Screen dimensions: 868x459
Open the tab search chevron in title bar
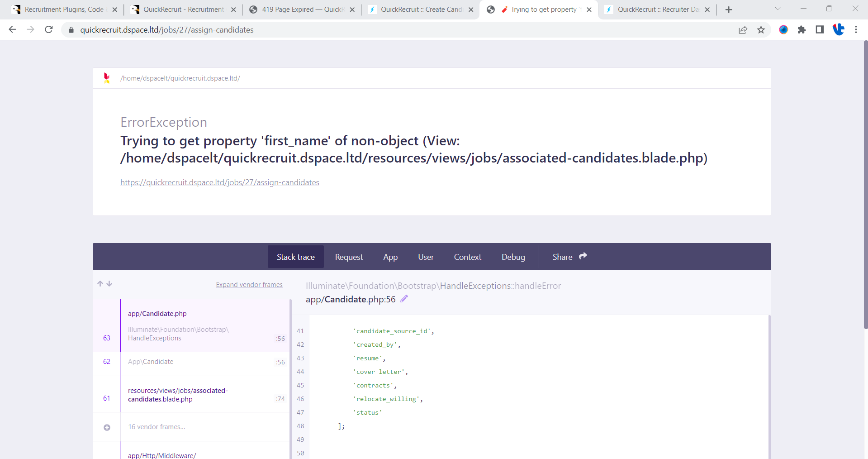point(778,9)
